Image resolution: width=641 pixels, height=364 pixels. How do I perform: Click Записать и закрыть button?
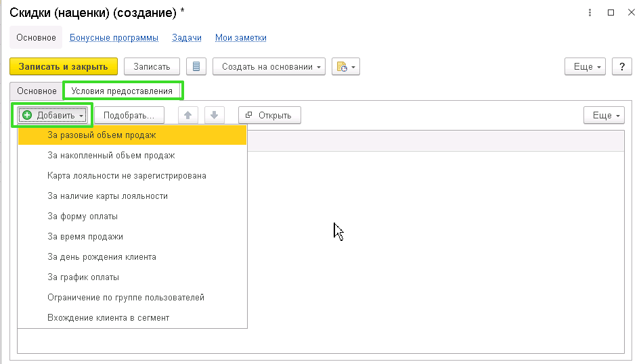[x=64, y=66]
